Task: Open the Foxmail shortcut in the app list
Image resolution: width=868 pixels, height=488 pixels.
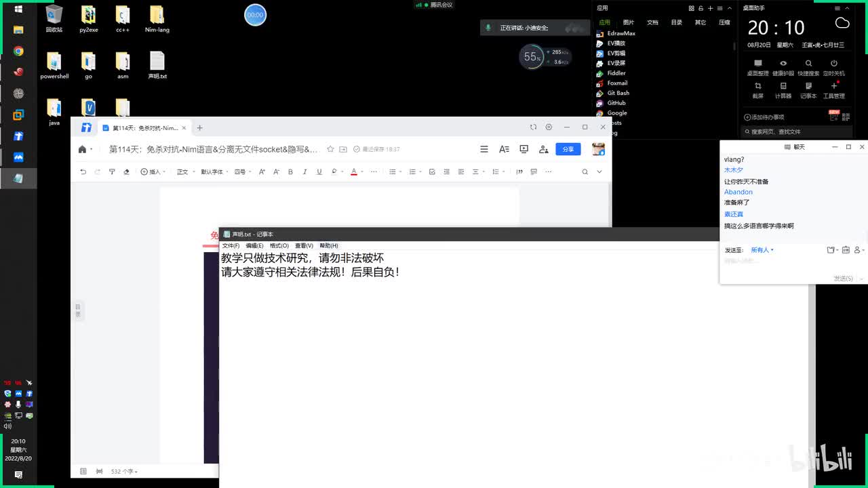Action: coord(612,83)
